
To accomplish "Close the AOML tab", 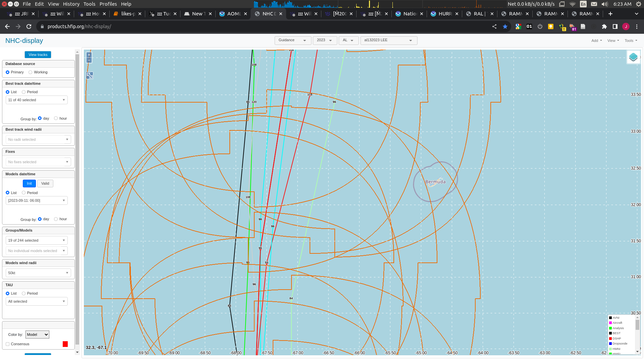I will pyautogui.click(x=246, y=14).
